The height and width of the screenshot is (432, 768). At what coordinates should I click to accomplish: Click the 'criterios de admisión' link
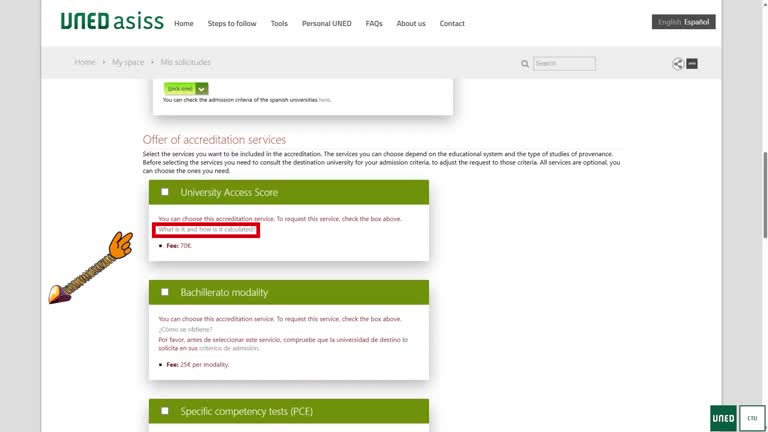pos(232,348)
